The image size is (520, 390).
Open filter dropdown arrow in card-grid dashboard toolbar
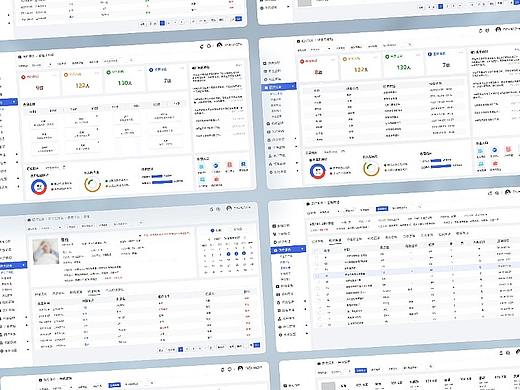51,64
